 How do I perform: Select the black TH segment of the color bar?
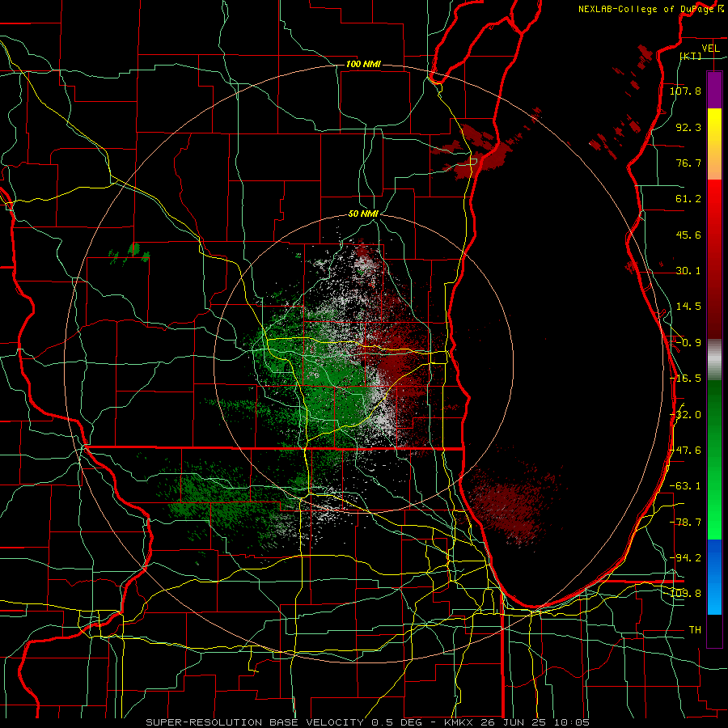714,631
